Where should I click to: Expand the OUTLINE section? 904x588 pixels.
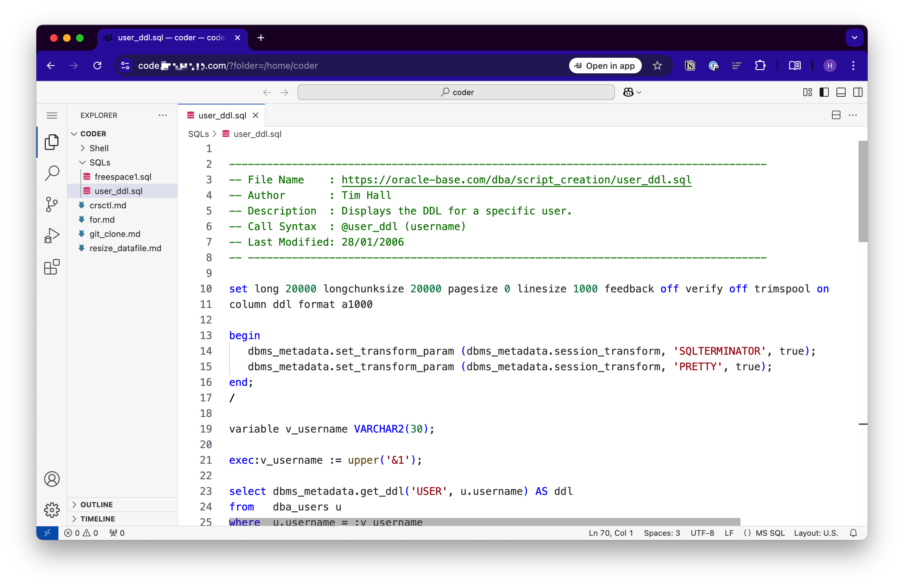[96, 504]
